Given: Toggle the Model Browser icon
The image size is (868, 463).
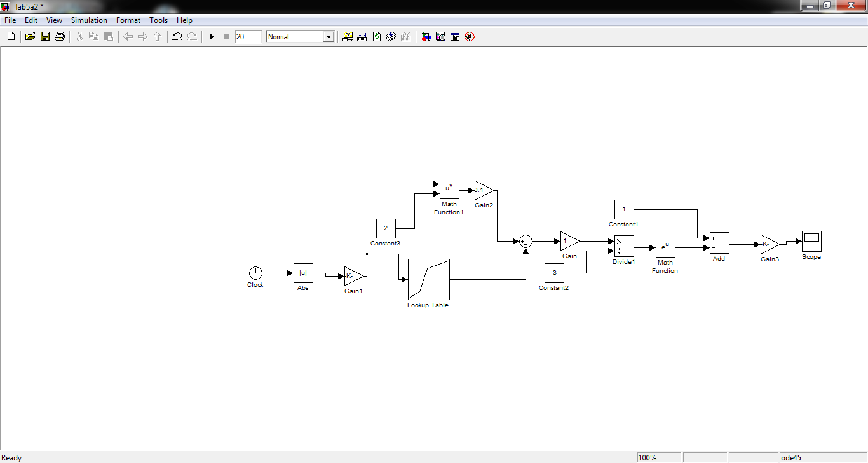Looking at the screenshot, I should [455, 37].
